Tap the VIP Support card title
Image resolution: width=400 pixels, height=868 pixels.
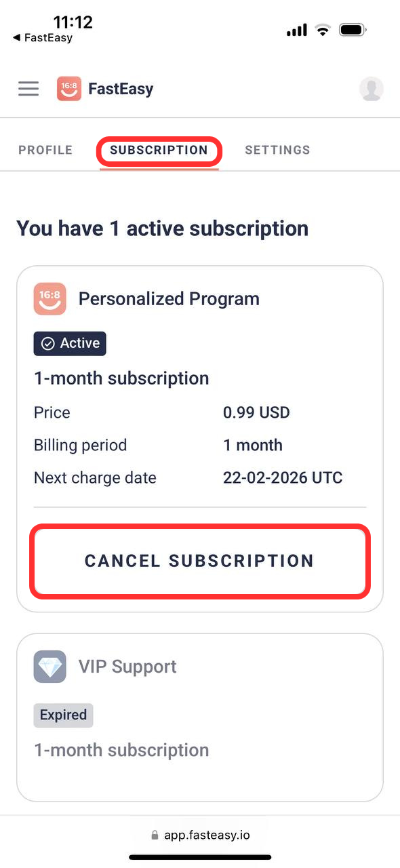coord(127,667)
